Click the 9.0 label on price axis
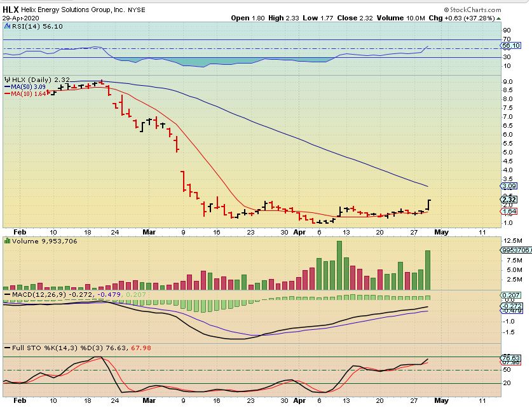This screenshot has width=532, height=408. [x=508, y=82]
